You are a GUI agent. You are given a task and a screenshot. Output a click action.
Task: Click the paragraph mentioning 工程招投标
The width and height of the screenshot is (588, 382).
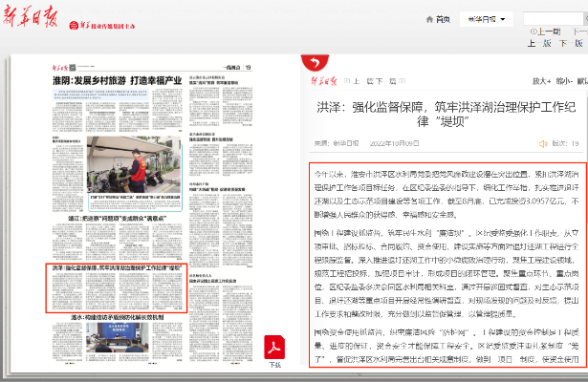[446, 273]
